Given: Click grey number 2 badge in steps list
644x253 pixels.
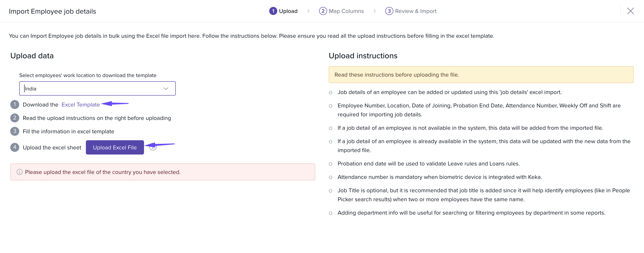Looking at the screenshot, I should click(15, 118).
